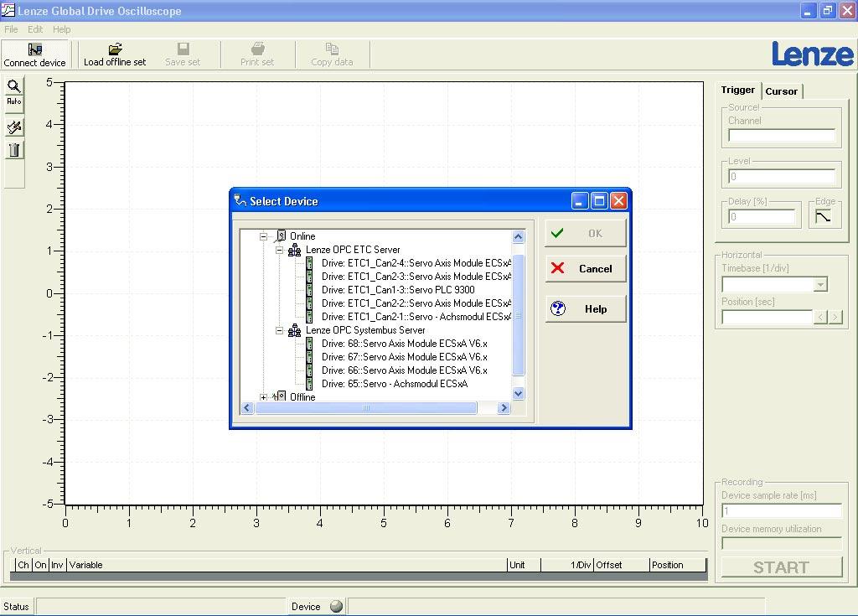Select Drive ETC1_Can2-3 Servo Axis Module
Viewport: 858px width, 616px height.
pos(416,277)
